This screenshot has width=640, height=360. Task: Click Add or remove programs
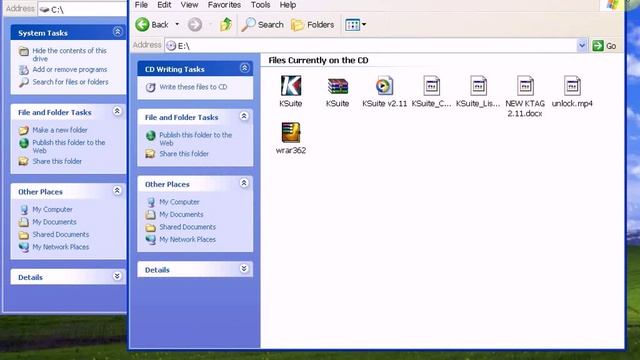tap(70, 69)
